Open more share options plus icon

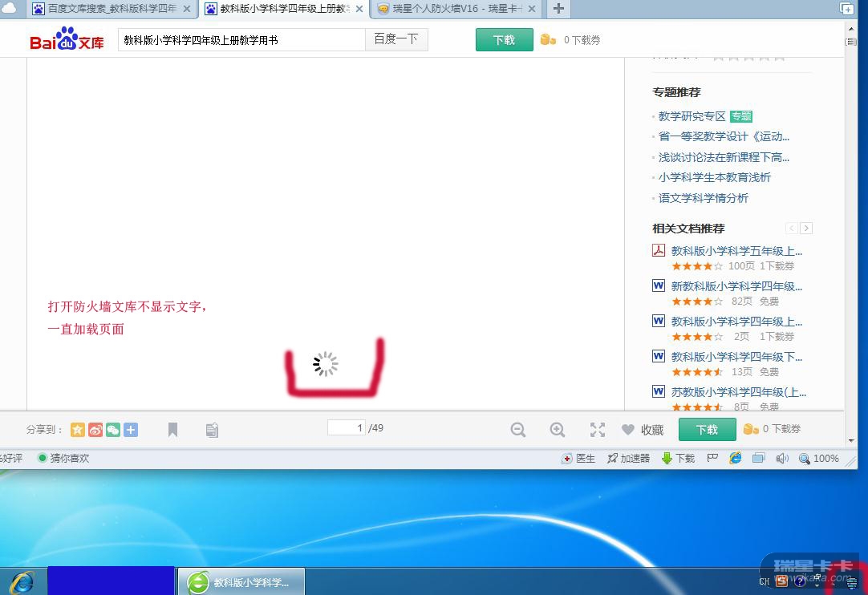pos(131,430)
